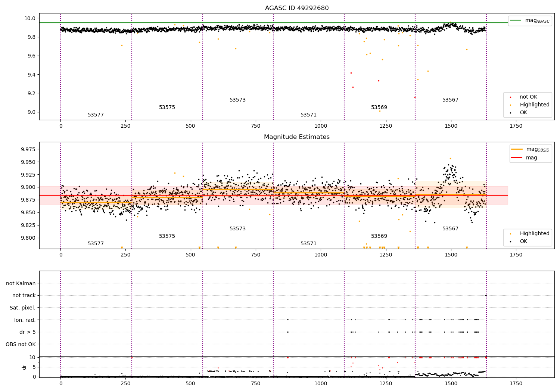
Task: Click obsid label 53569 in Magnitude Estimates plot
Action: coord(379,236)
